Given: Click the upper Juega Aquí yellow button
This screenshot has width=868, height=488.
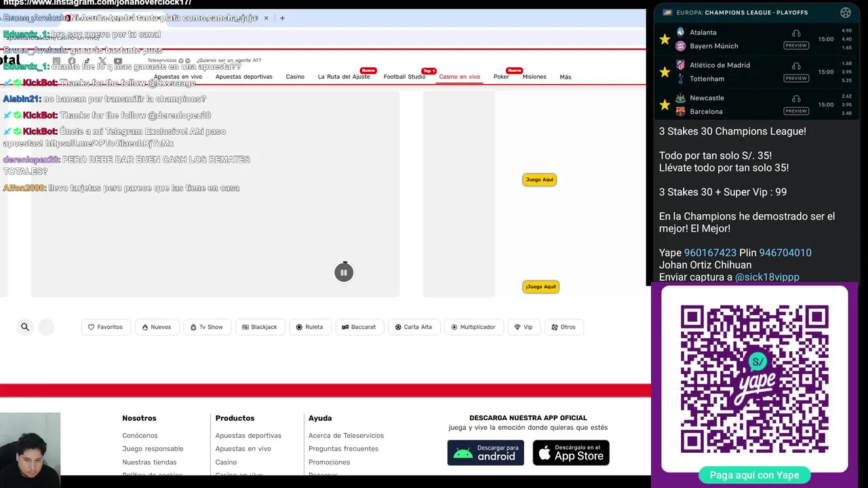Looking at the screenshot, I should [540, 180].
